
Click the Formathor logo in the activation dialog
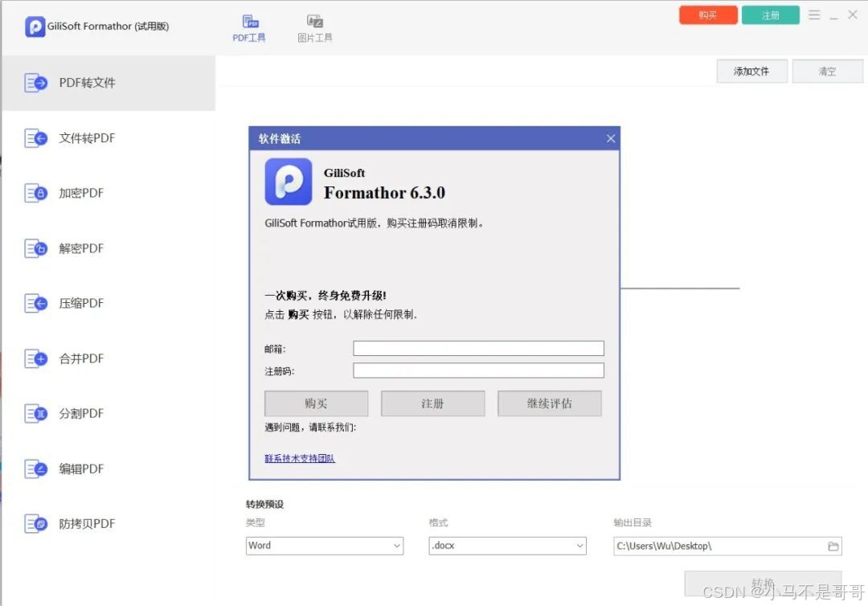point(289,182)
